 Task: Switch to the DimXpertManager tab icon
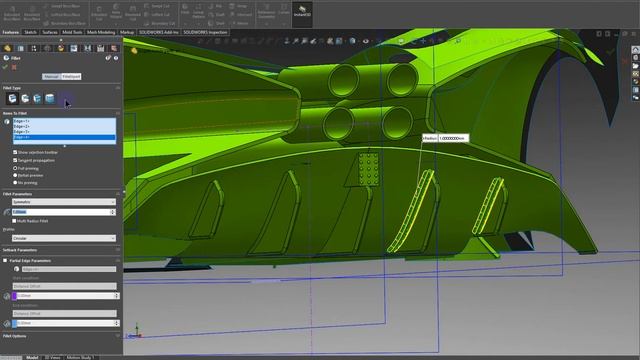coord(47,48)
